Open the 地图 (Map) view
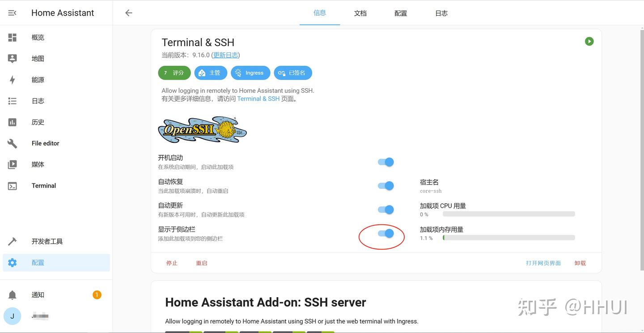This screenshot has width=644, height=333. click(x=38, y=58)
